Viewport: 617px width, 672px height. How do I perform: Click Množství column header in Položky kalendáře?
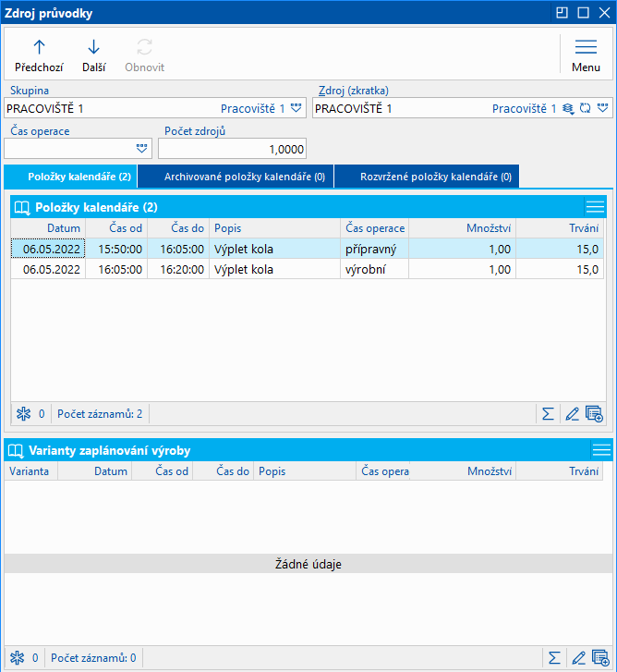click(463, 228)
